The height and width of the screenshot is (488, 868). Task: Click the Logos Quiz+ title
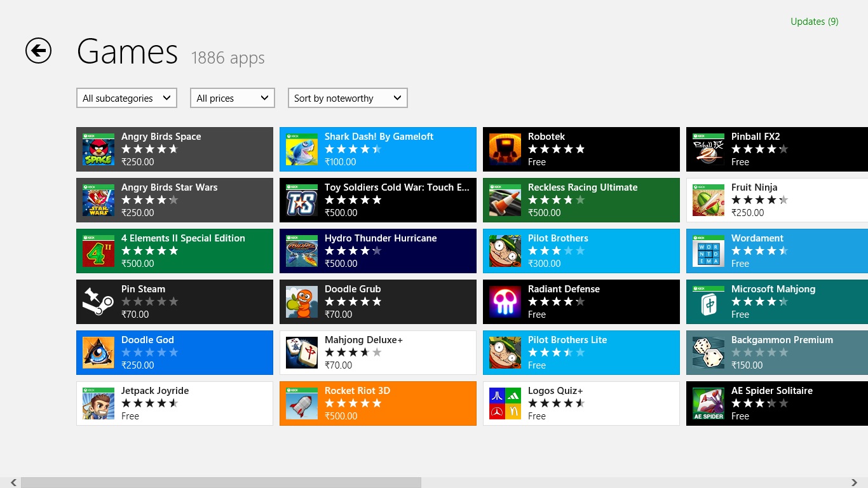pos(555,391)
